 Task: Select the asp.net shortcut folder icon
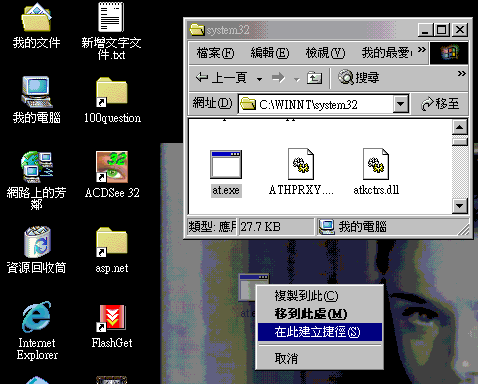click(112, 242)
